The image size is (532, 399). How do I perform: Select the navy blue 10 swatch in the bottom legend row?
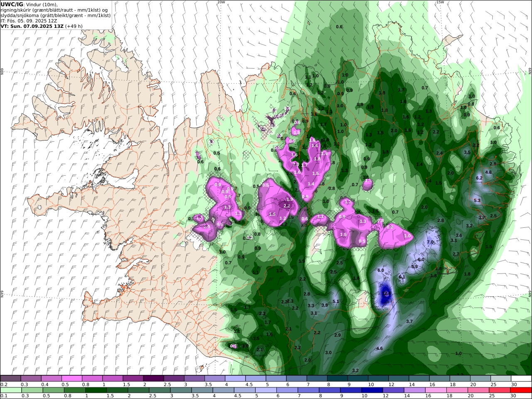pos(372,390)
